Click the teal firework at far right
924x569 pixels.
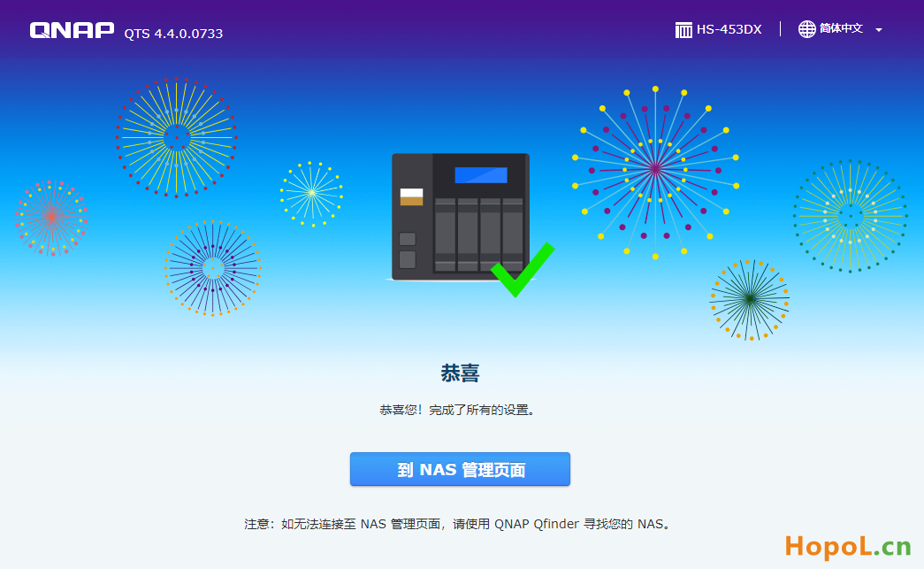[851, 217]
